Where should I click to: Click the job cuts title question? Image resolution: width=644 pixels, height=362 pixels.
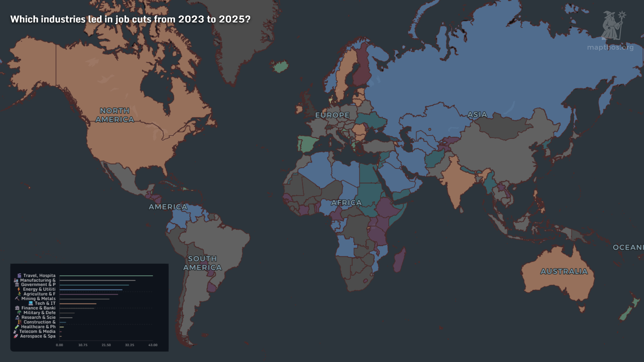pyautogui.click(x=130, y=20)
